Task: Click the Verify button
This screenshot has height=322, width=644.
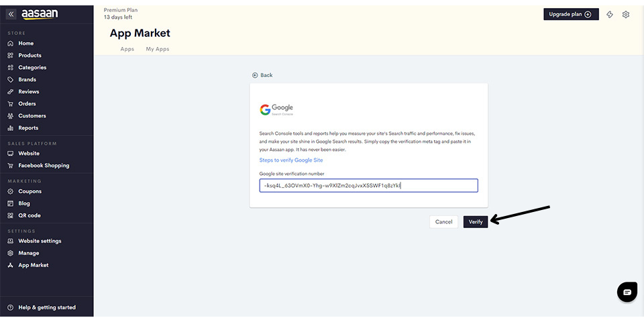Action: [x=476, y=222]
